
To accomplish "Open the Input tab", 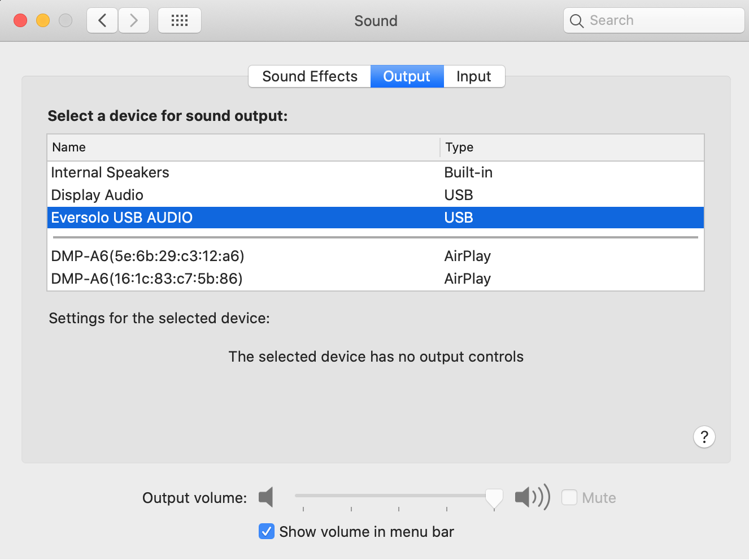I will pos(474,76).
